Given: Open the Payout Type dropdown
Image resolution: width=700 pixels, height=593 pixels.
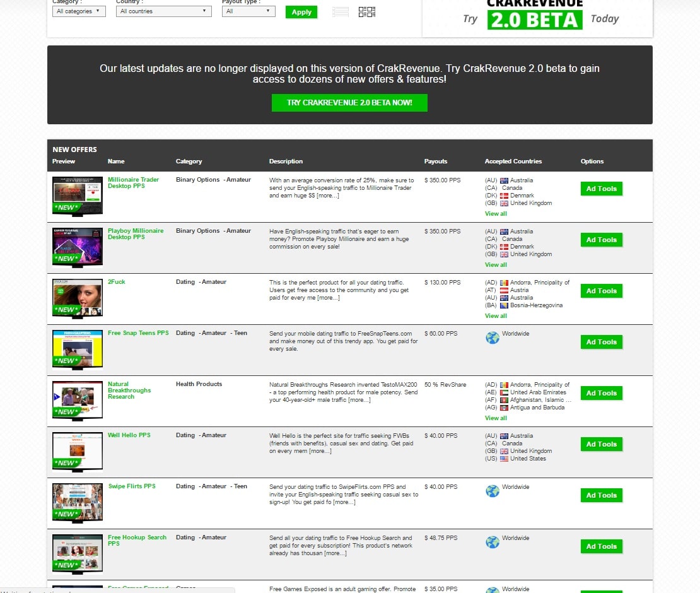Looking at the screenshot, I should tap(248, 11).
